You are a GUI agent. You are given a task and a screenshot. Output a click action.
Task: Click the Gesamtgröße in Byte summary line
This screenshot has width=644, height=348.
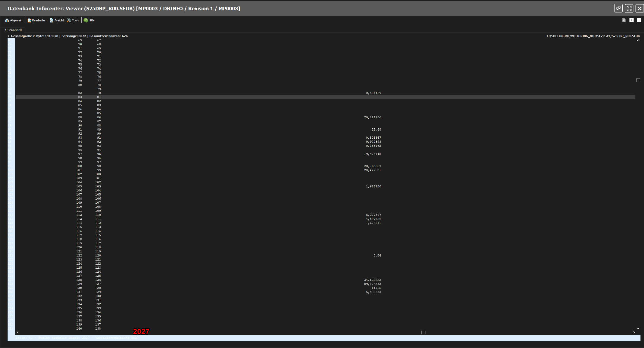69,36
